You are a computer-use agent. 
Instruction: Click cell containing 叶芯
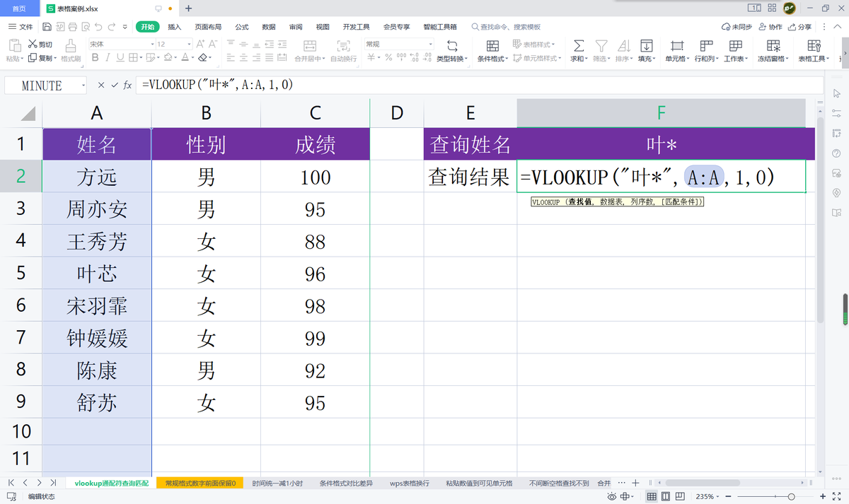[x=97, y=274]
